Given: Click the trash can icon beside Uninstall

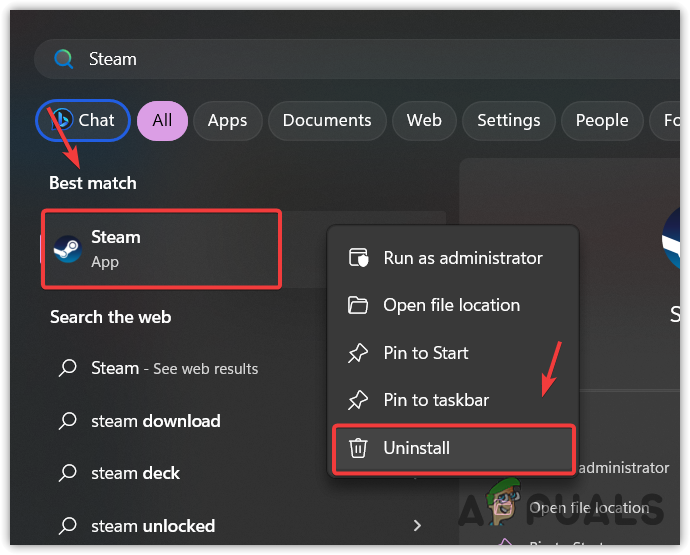Looking at the screenshot, I should point(358,448).
